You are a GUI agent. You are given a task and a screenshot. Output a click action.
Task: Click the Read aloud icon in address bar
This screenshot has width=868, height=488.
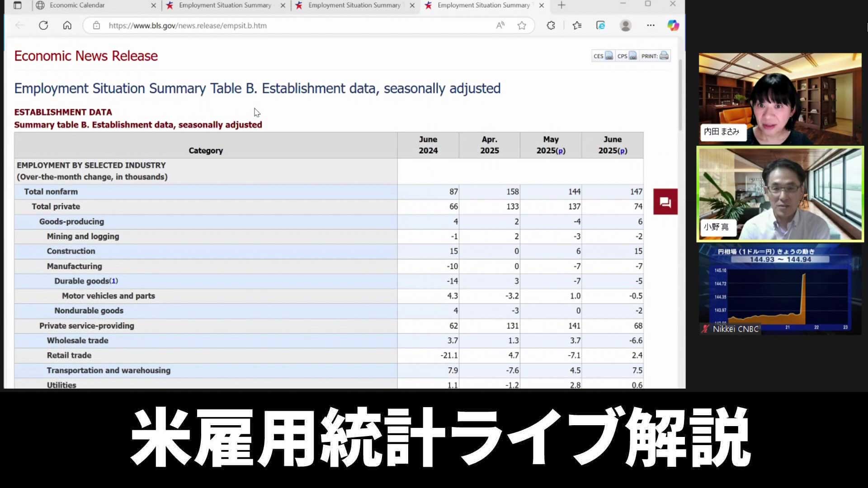[500, 26]
